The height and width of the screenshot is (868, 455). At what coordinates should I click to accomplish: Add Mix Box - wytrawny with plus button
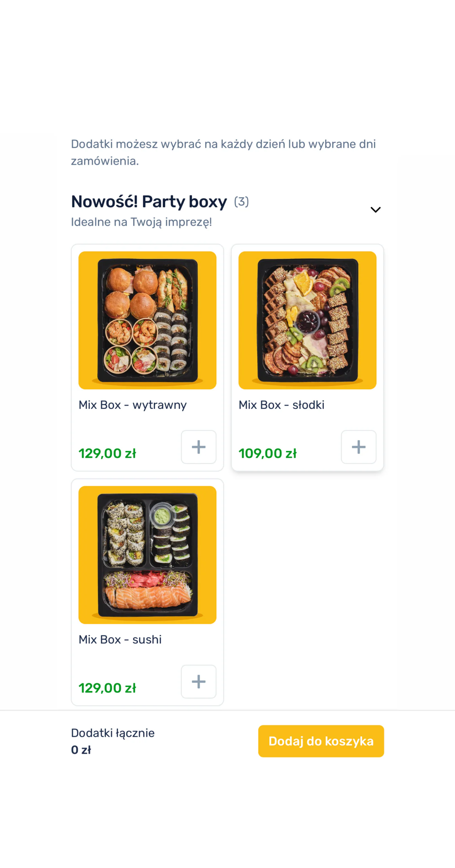point(198,447)
